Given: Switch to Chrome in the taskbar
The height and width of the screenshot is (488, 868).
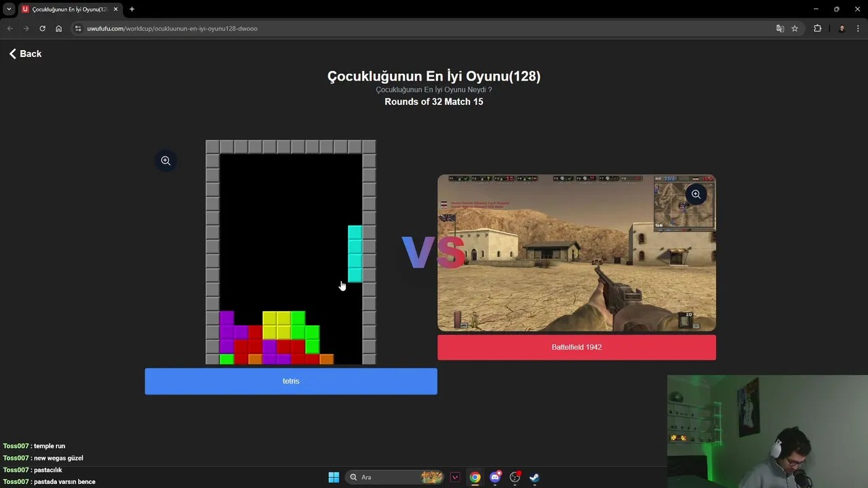Looking at the screenshot, I should 475,477.
